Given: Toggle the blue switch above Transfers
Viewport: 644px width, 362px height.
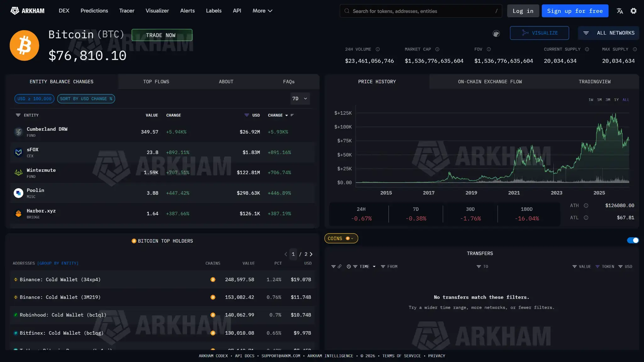Looking at the screenshot, I should [633, 240].
